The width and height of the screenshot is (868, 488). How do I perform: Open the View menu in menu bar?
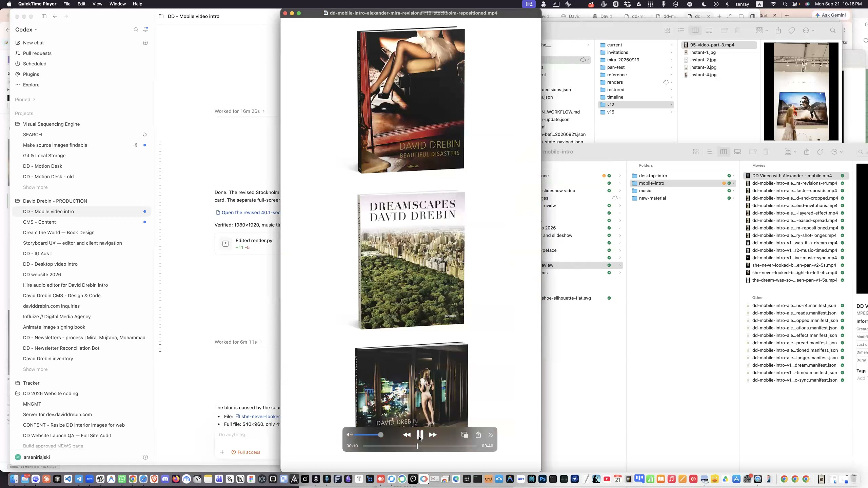tap(97, 4)
